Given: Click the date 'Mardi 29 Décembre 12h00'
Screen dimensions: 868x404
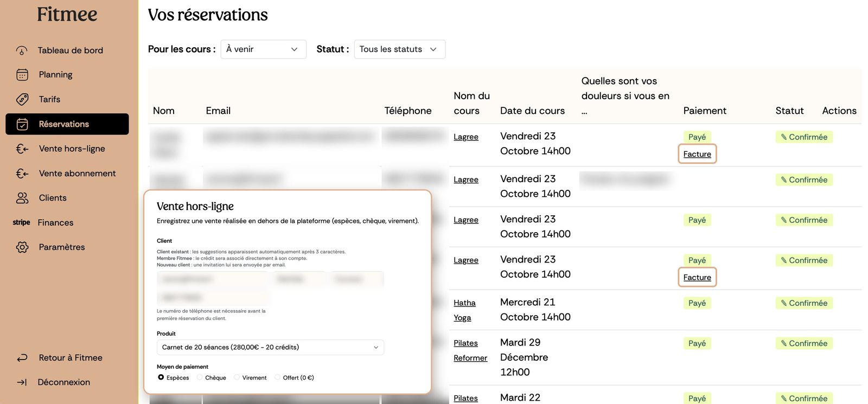Looking at the screenshot, I should point(524,357).
